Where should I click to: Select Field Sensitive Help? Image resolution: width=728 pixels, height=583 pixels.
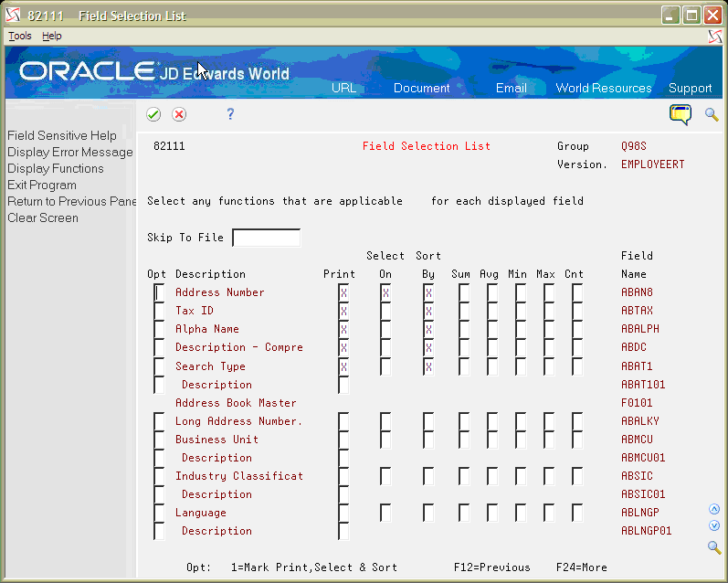tap(62, 135)
